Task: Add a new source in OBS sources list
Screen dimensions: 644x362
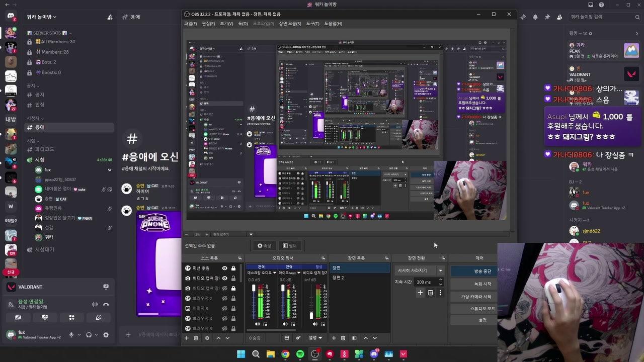Action: click(x=186, y=338)
